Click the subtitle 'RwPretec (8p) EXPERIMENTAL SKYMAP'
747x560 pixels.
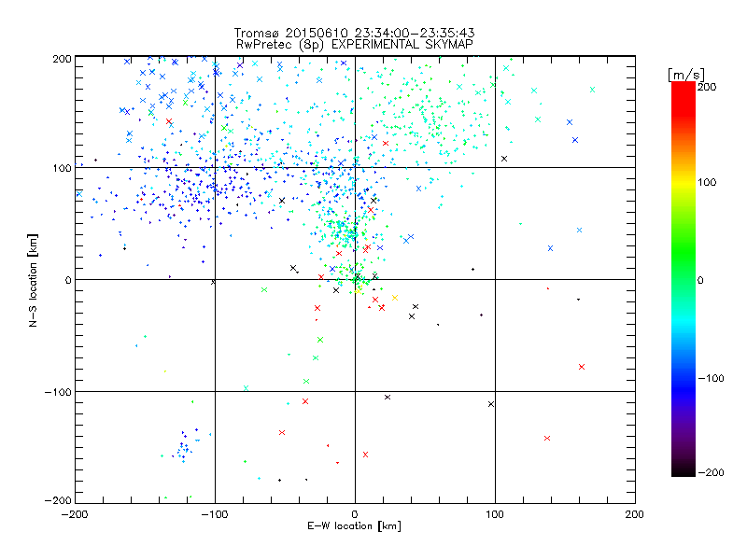coord(355,45)
